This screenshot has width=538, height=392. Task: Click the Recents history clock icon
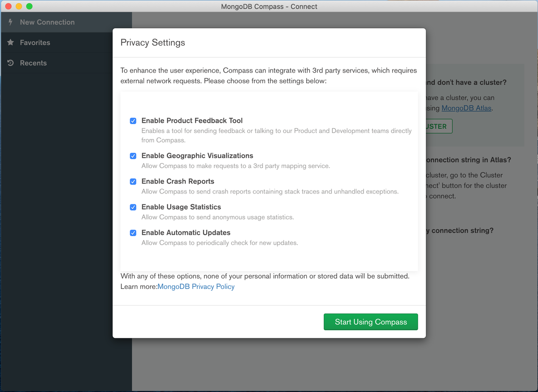(x=11, y=63)
